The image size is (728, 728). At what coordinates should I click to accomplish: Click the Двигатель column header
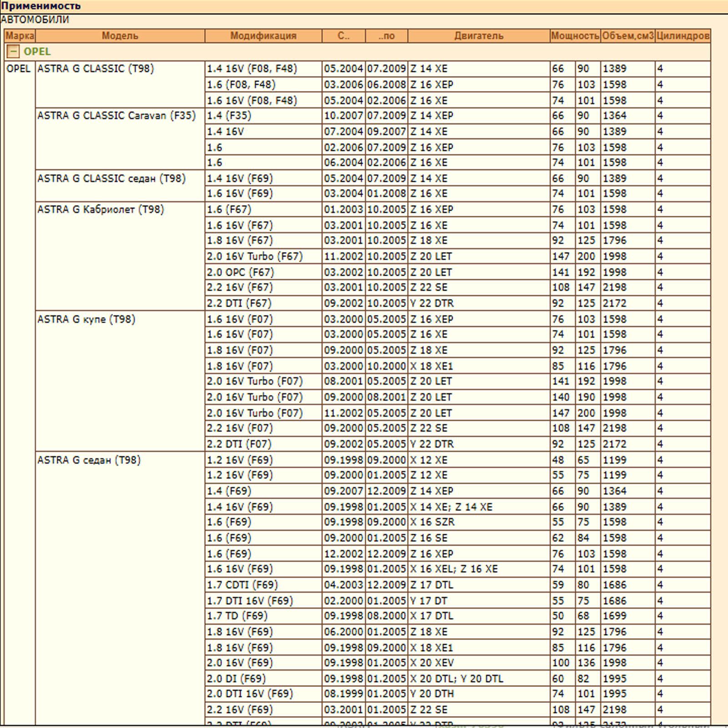pos(479,35)
